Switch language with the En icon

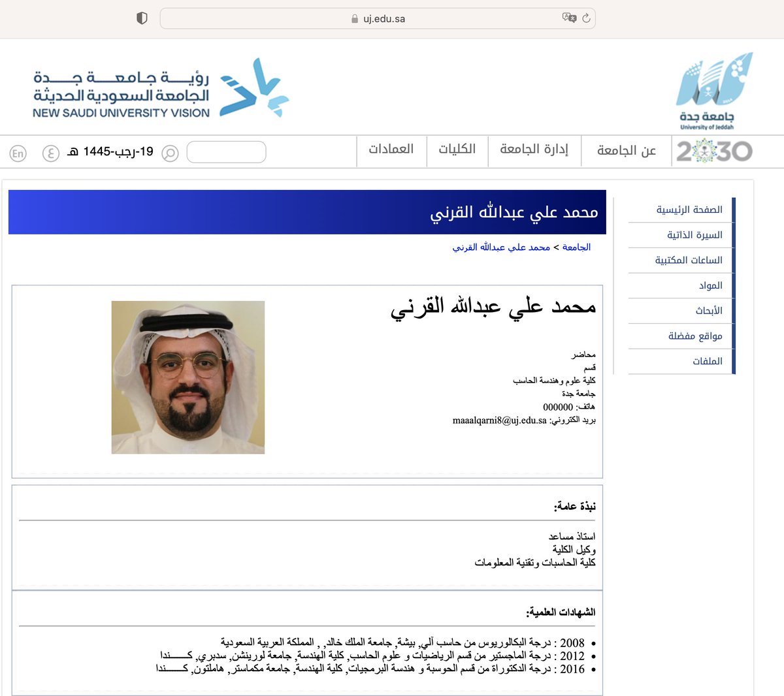coord(18,153)
